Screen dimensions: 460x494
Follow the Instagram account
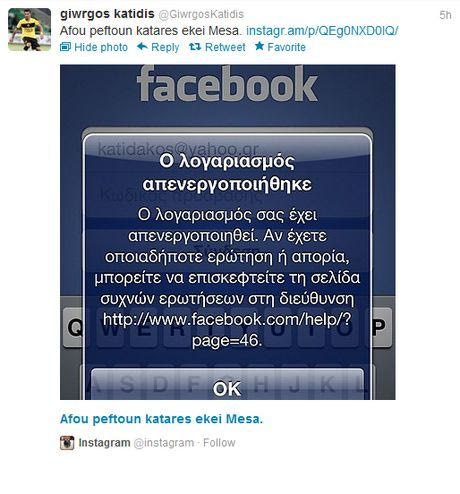219,443
